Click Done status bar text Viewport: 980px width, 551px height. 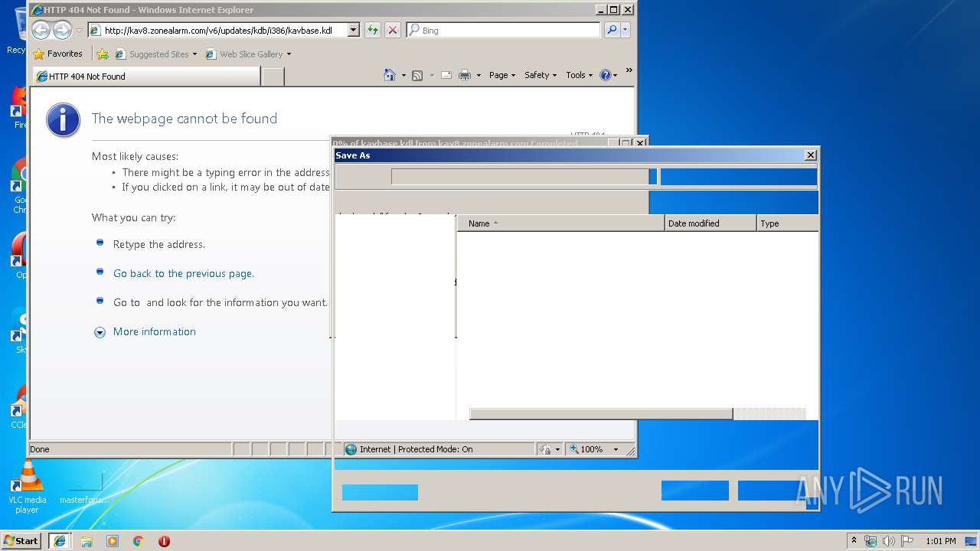tap(40, 449)
